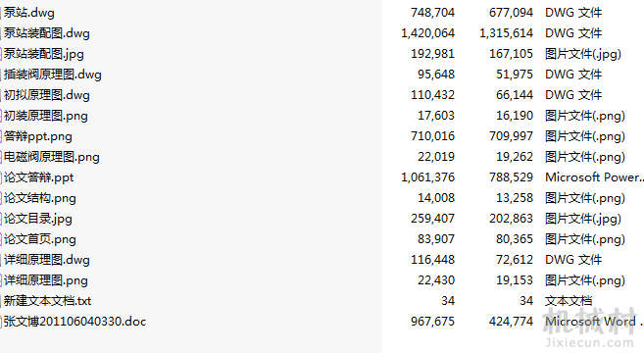The image size is (644, 353).
Task: Click the image icon of 详细原理图.png
Action: [x=1, y=280]
